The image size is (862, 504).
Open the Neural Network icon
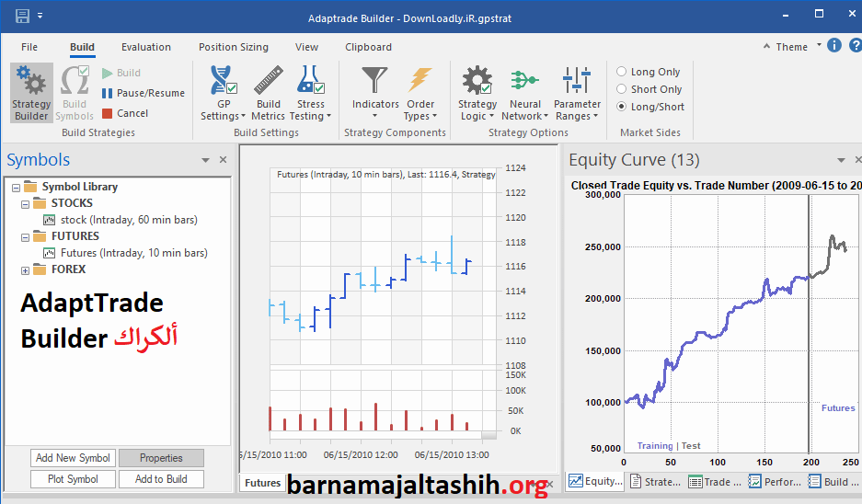(x=524, y=80)
